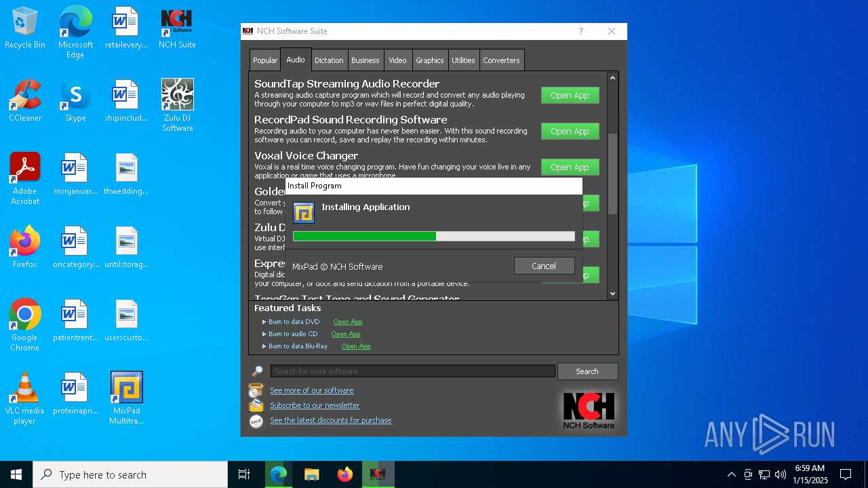Expand the Burn to data DVD task arrow
This screenshot has width=868, height=488.
coord(264,322)
